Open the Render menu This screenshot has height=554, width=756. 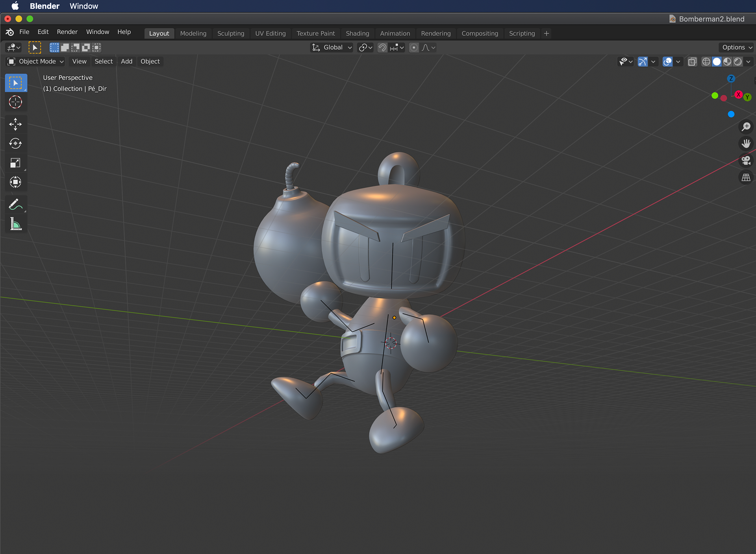67,32
